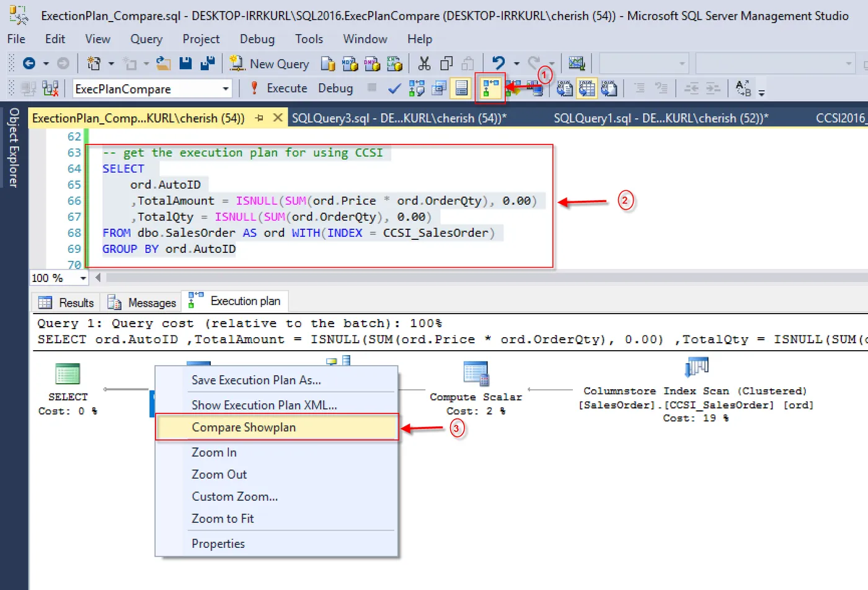Click the Navigate Backward arrow icon
Viewport: 868px width, 590px height.
click(29, 63)
